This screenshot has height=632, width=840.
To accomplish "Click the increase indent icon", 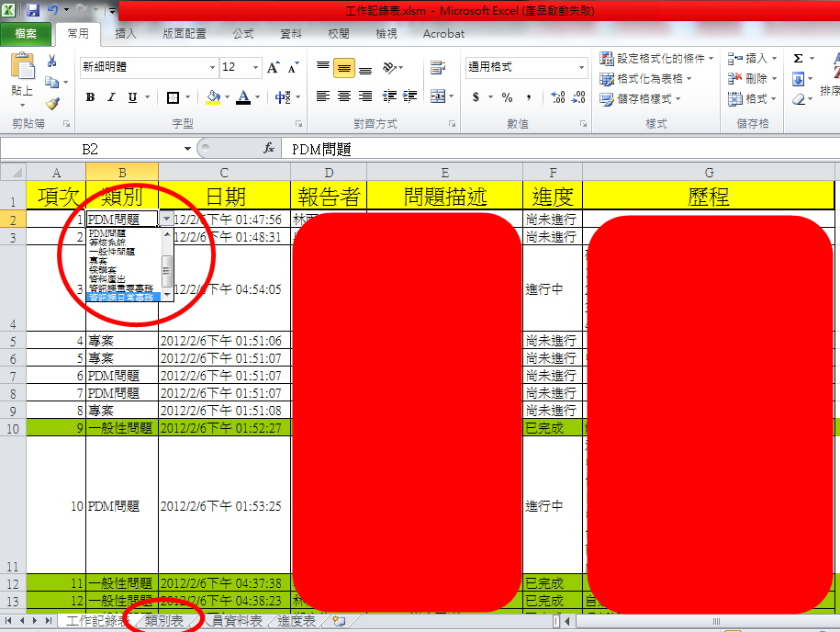I will coord(409,96).
